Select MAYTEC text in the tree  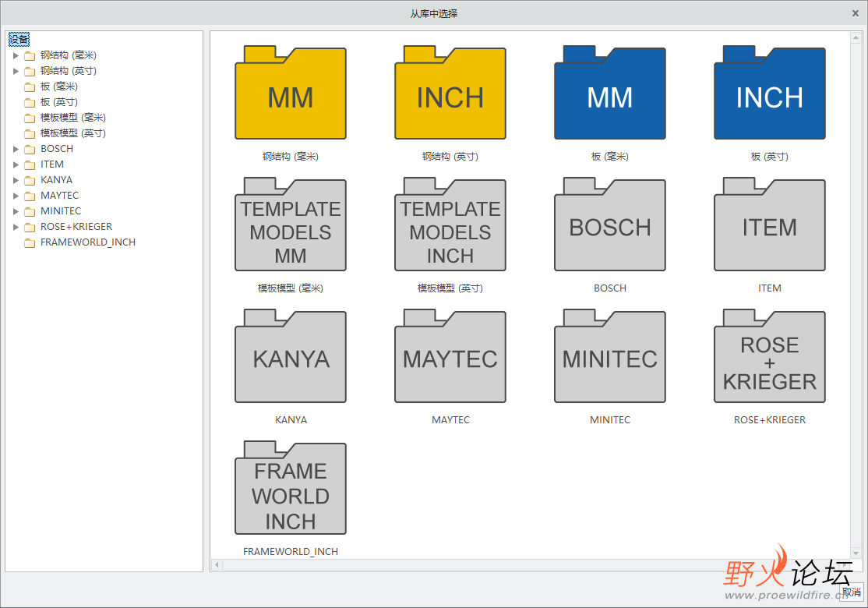[x=59, y=196]
